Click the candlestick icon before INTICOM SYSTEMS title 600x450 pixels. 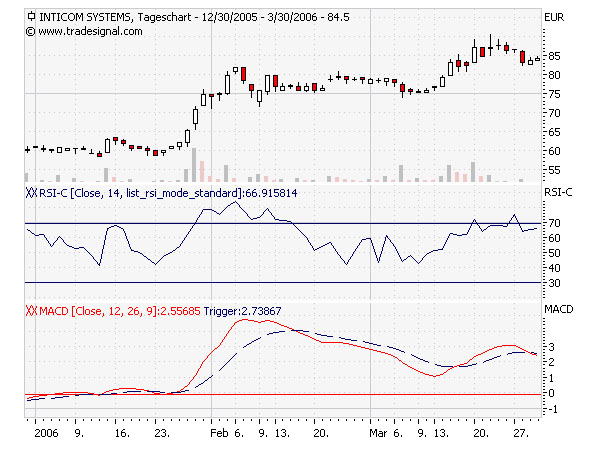(x=31, y=16)
